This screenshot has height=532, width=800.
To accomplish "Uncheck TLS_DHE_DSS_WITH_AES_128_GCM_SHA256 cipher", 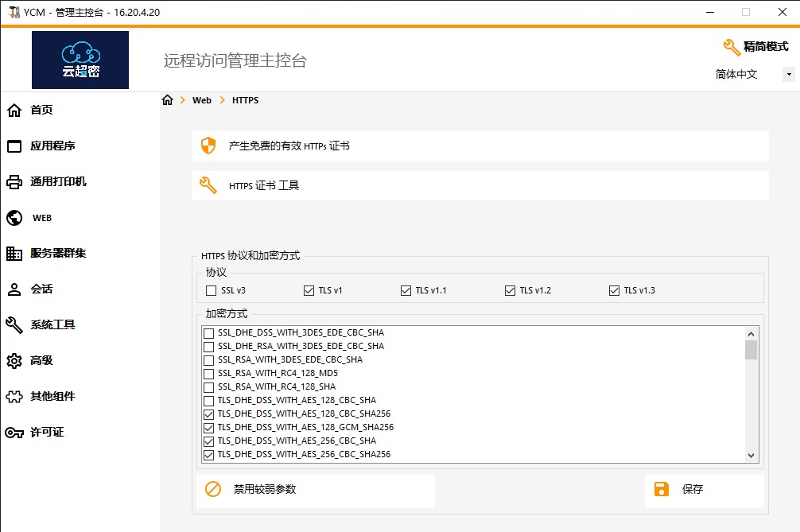I will [x=208, y=428].
